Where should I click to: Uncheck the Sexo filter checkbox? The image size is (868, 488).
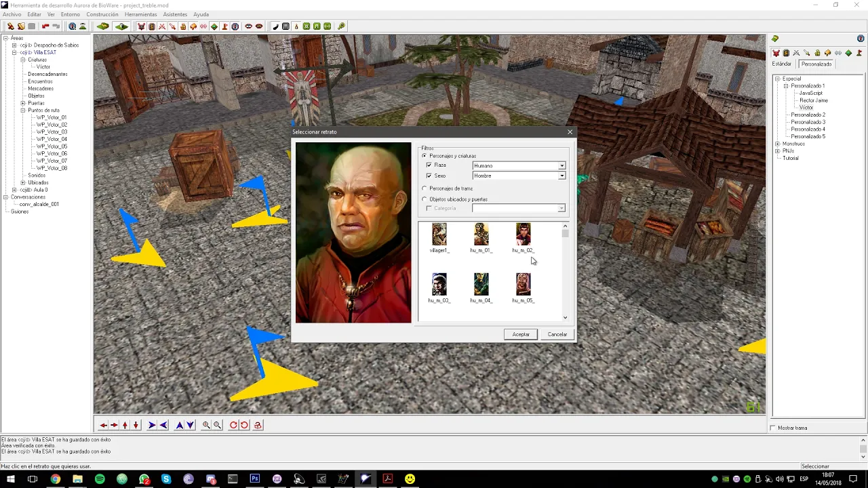pos(429,176)
